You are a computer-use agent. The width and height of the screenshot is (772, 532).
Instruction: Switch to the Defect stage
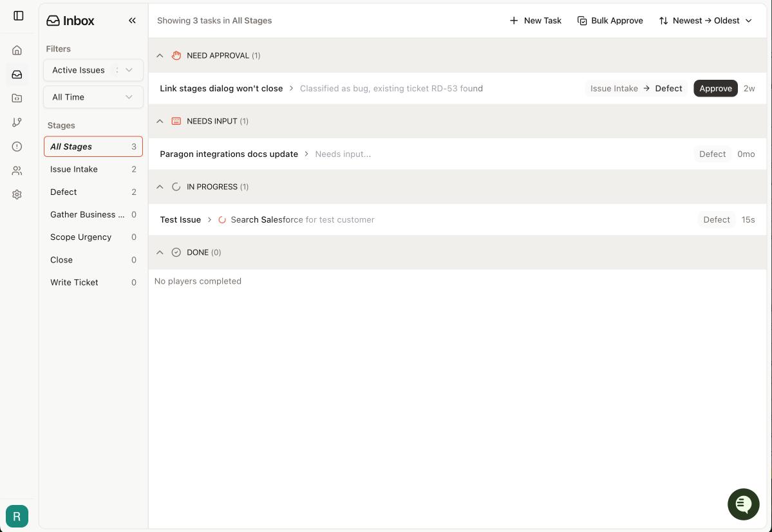point(63,192)
